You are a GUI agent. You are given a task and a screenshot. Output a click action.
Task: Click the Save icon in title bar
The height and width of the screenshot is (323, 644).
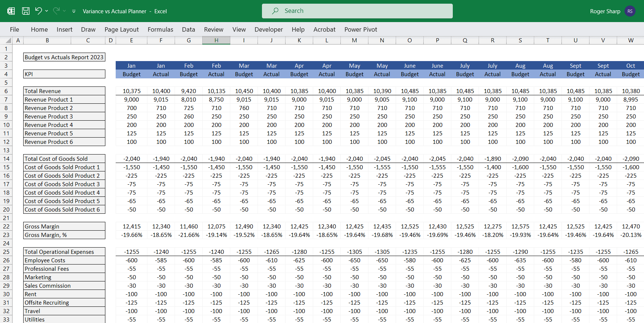(26, 11)
